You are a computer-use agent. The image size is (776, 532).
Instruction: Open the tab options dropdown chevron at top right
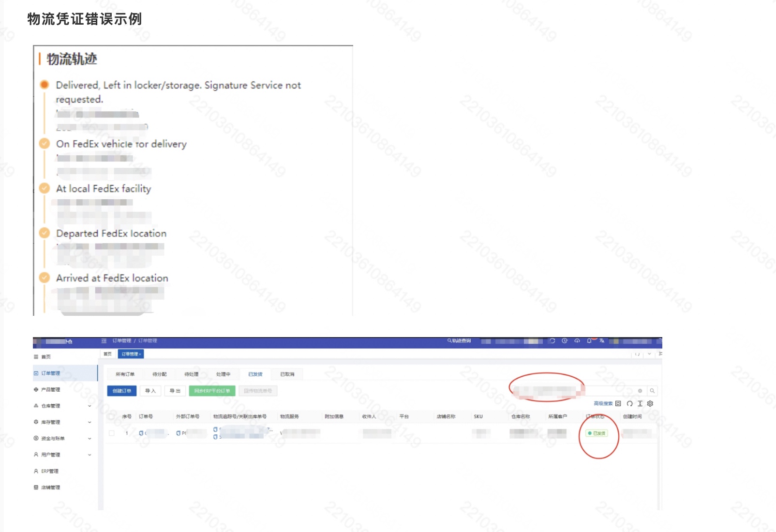click(649, 354)
